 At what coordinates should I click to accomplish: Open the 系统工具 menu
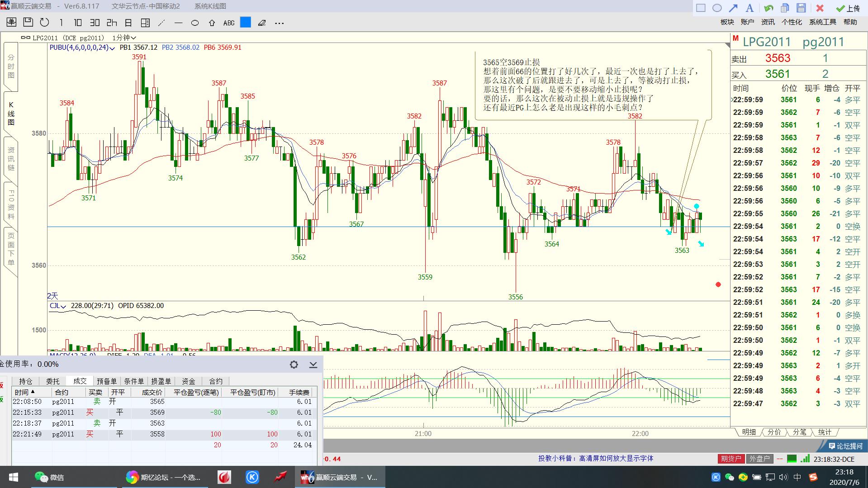(823, 22)
